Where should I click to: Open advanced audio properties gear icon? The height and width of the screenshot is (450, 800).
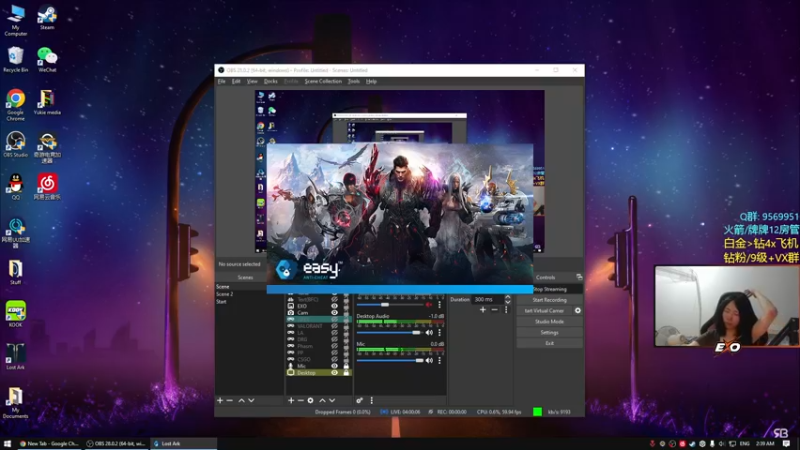(x=359, y=401)
